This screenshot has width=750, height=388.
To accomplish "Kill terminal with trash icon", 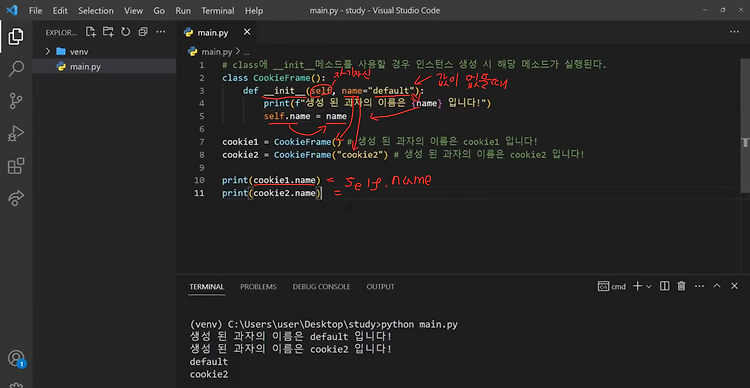I will (682, 286).
